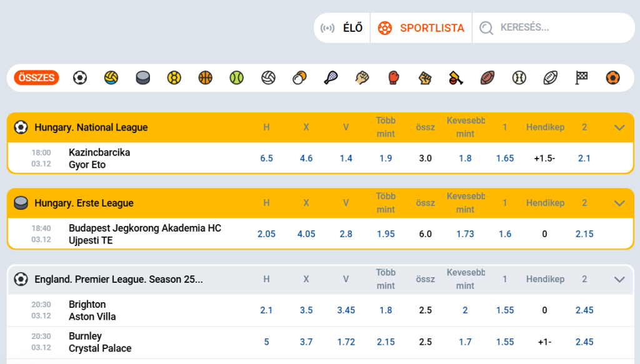
Task: Toggle the ÉLŐ live events filter
Action: click(x=342, y=28)
